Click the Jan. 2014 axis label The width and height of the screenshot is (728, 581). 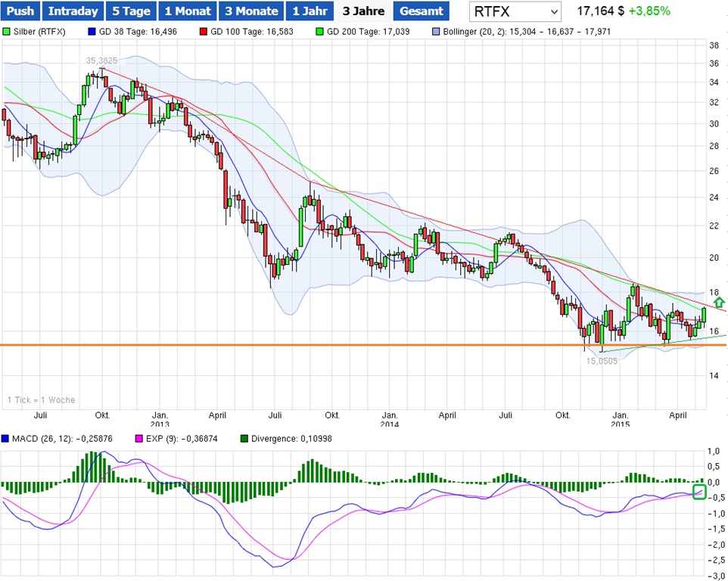(x=390, y=420)
